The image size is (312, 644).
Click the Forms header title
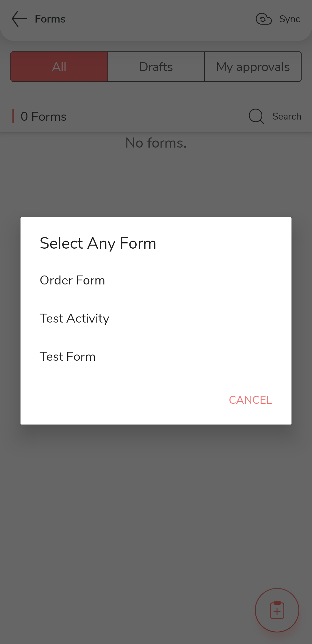tap(50, 19)
